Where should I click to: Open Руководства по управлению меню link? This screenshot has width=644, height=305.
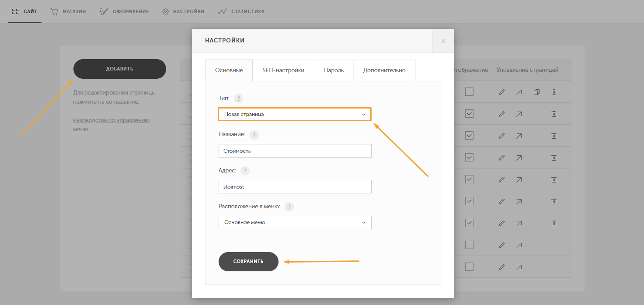[111, 125]
